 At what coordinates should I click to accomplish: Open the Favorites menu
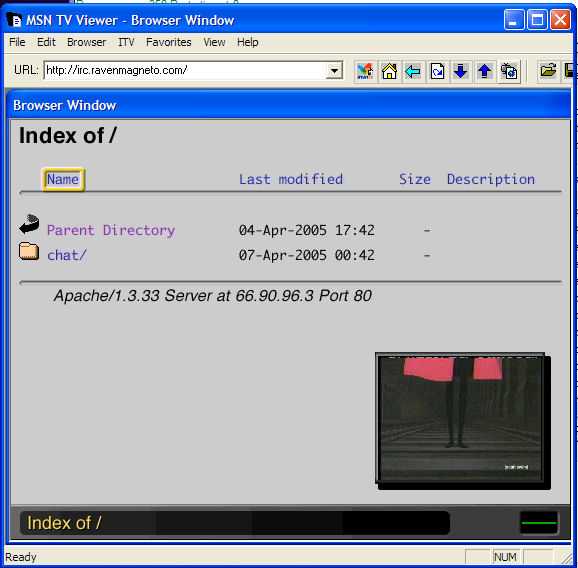pos(168,42)
